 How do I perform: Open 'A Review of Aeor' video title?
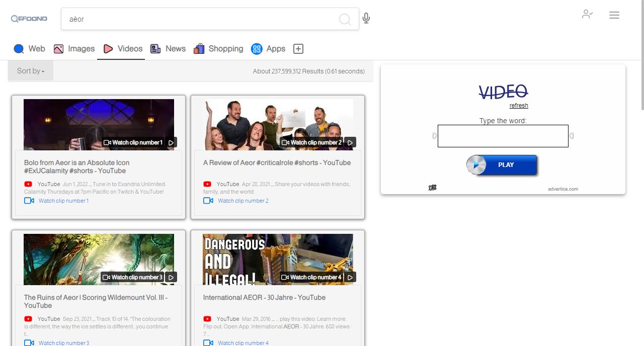(x=277, y=163)
